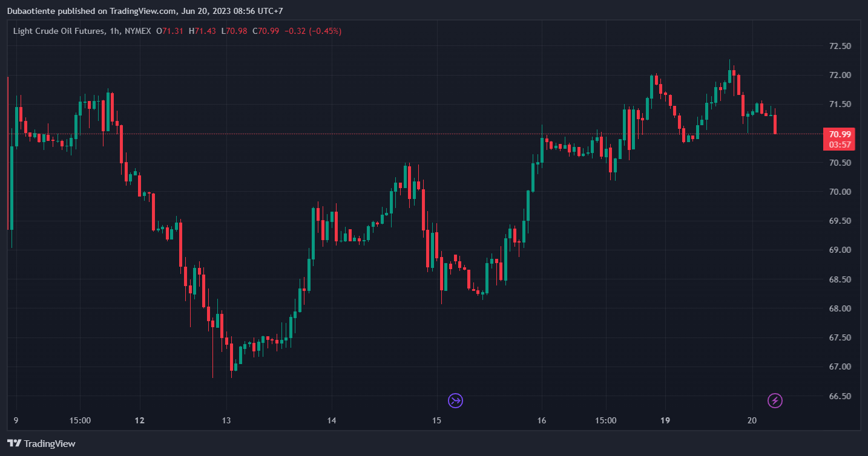Click date 16 on the time axis
868x456 pixels.
[542, 420]
